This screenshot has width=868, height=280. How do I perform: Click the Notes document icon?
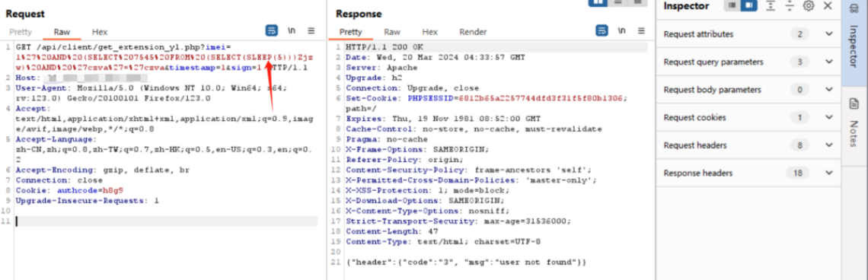click(x=854, y=103)
